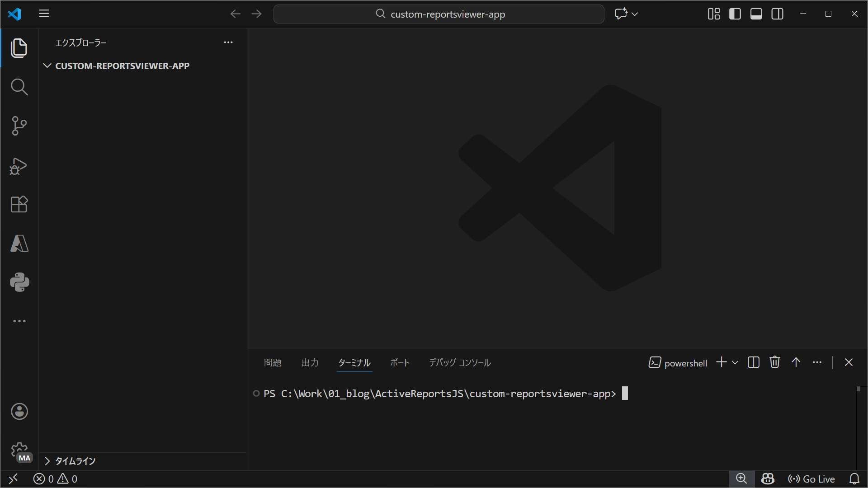
Task: Open the Azure sidebar view
Action: [x=19, y=244]
